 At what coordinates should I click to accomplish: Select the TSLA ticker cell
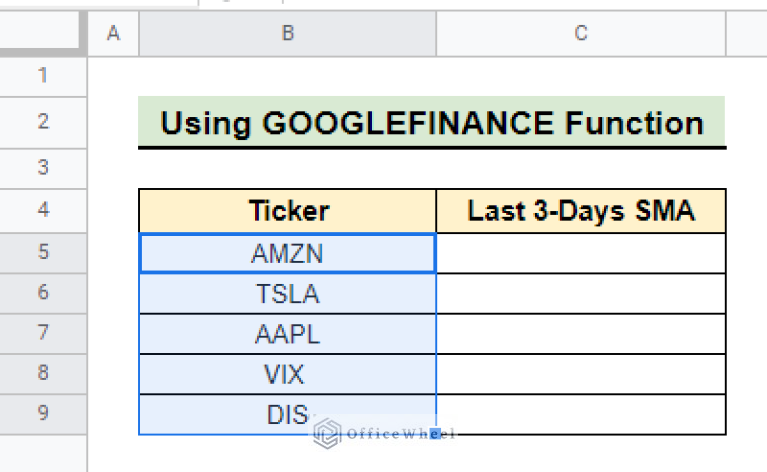click(x=287, y=294)
